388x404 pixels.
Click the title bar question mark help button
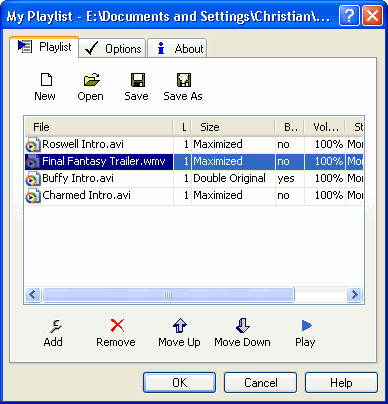coord(349,16)
